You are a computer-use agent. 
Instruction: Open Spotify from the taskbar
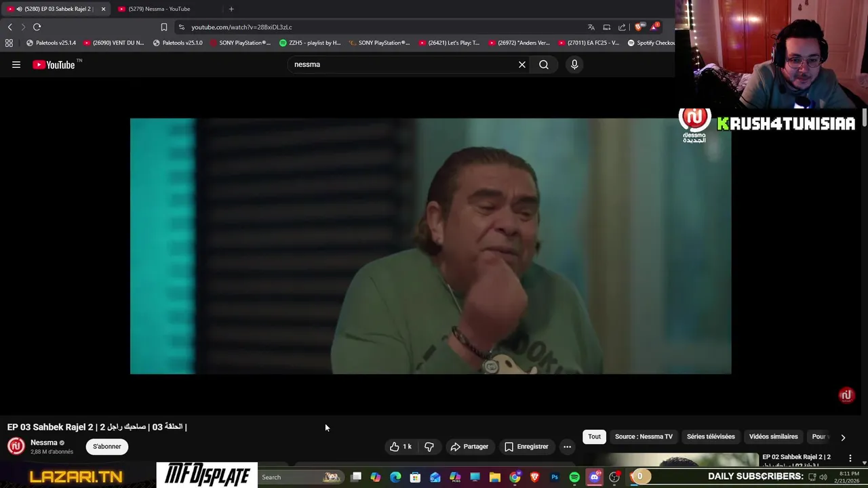pos(574,477)
